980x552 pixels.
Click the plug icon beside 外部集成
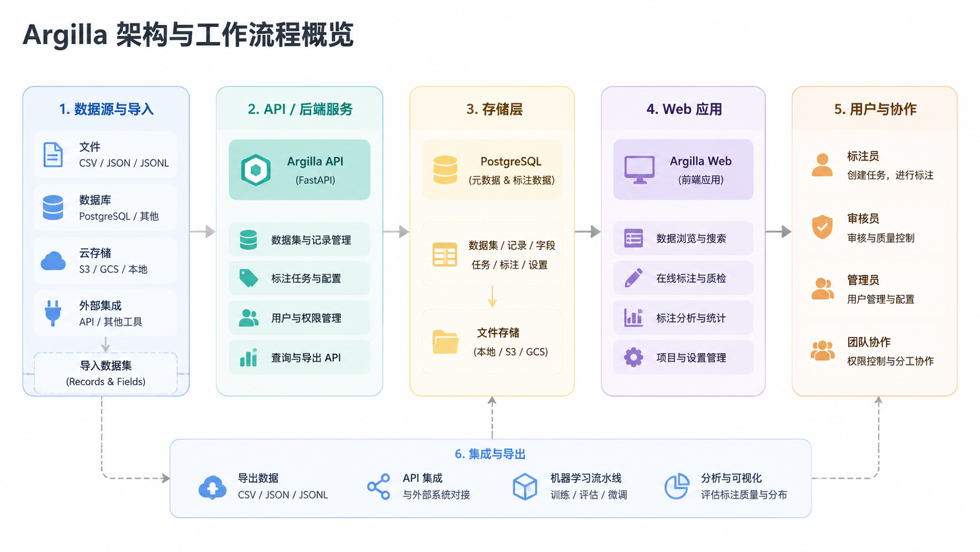click(x=53, y=313)
